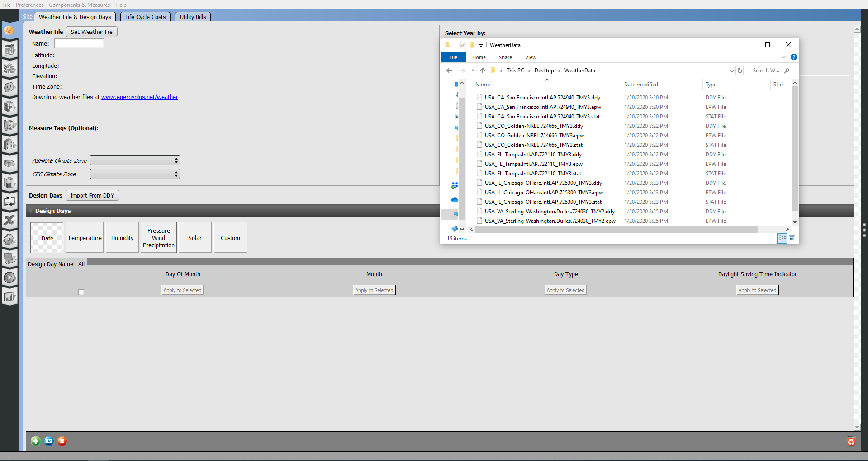The width and height of the screenshot is (868, 461).
Task: Open the Facility building icon
Action: pyautogui.click(x=10, y=145)
